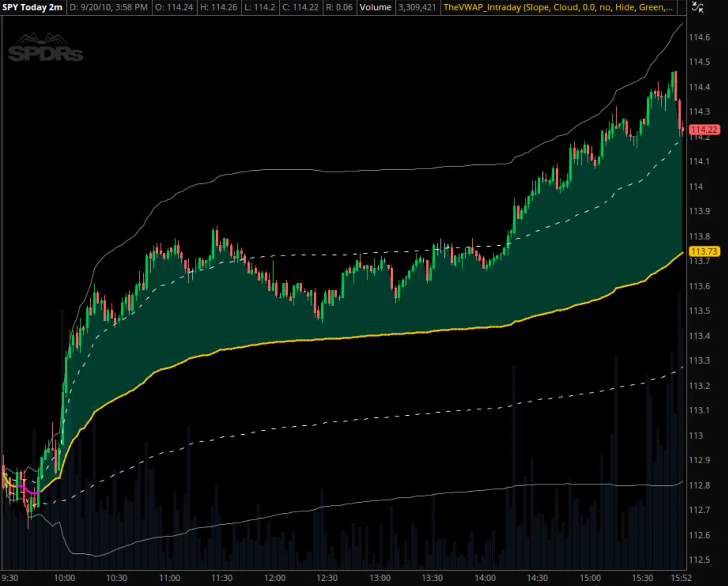Viewport: 728px width, 586px height.
Task: Click the 11:00 time axis label
Action: pyautogui.click(x=169, y=578)
